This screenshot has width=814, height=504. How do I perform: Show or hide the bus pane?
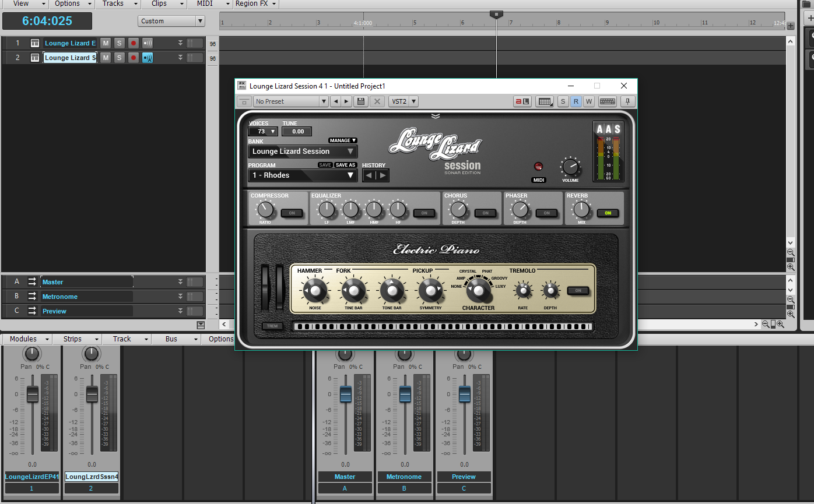pos(201,325)
